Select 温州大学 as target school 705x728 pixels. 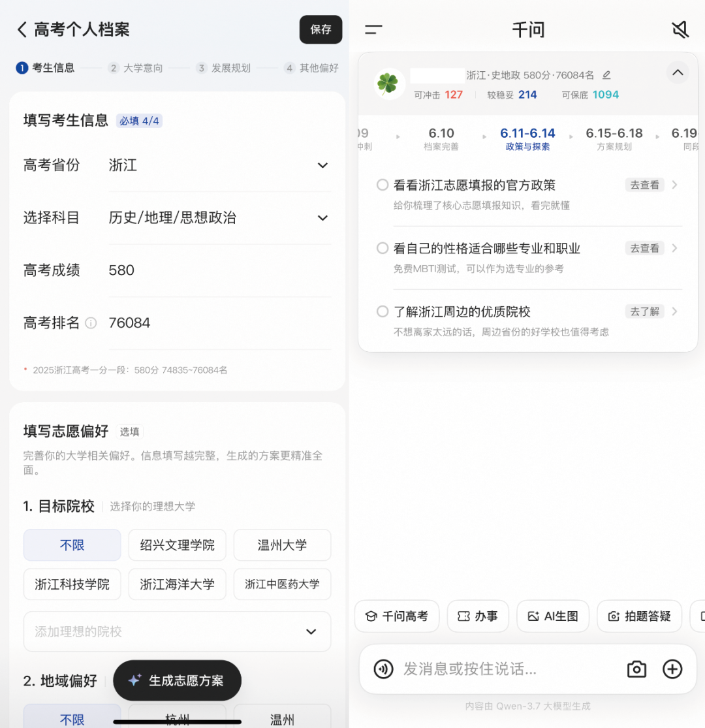click(282, 545)
